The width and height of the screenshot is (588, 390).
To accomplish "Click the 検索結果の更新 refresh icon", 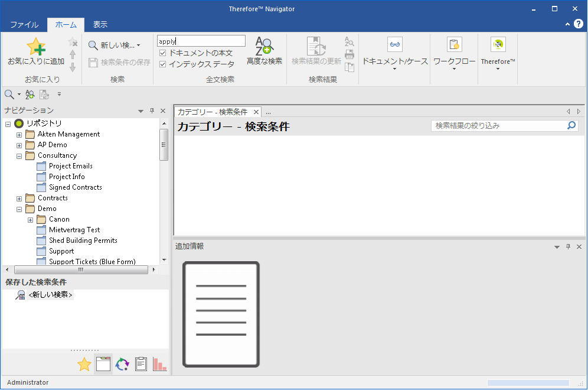I will (316, 46).
